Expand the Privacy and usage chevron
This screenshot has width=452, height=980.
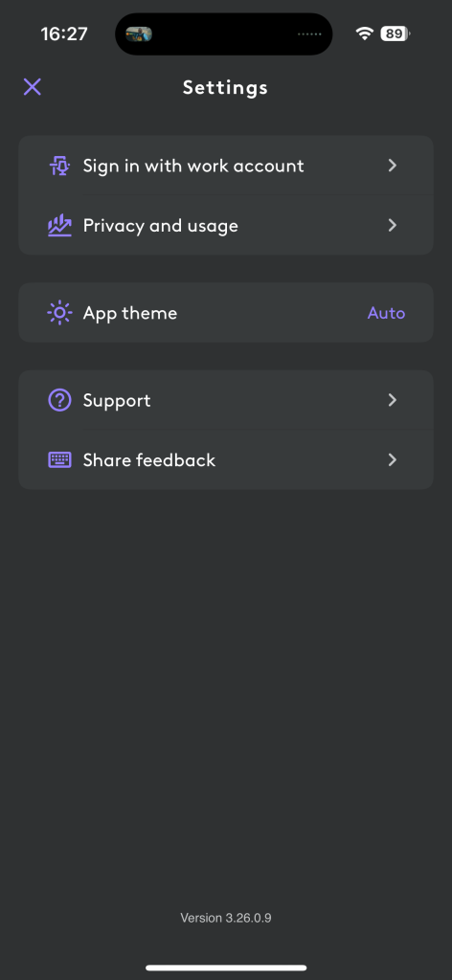392,225
